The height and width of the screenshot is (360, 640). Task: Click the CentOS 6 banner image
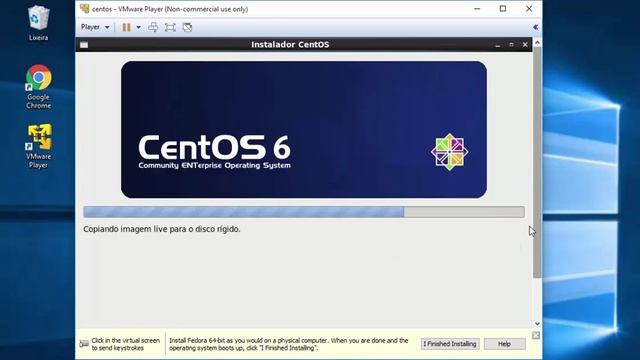pyautogui.click(x=304, y=130)
